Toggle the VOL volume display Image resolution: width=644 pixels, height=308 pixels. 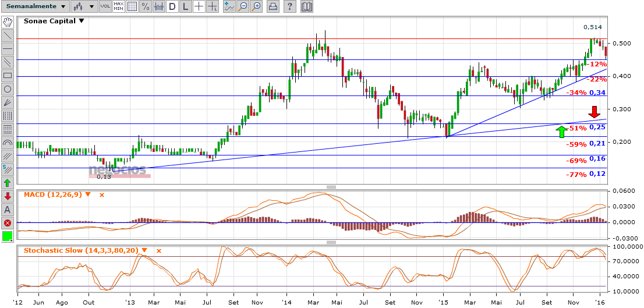[x=105, y=7]
